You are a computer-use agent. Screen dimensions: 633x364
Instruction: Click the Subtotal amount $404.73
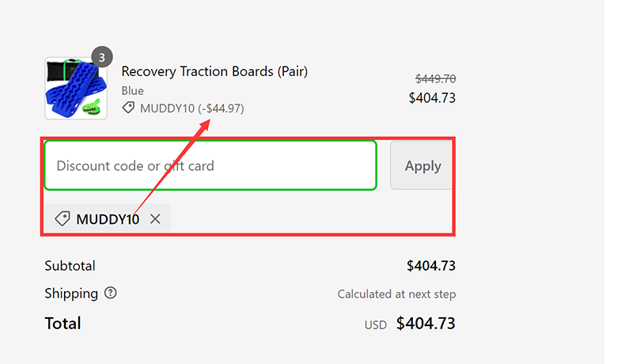click(431, 266)
